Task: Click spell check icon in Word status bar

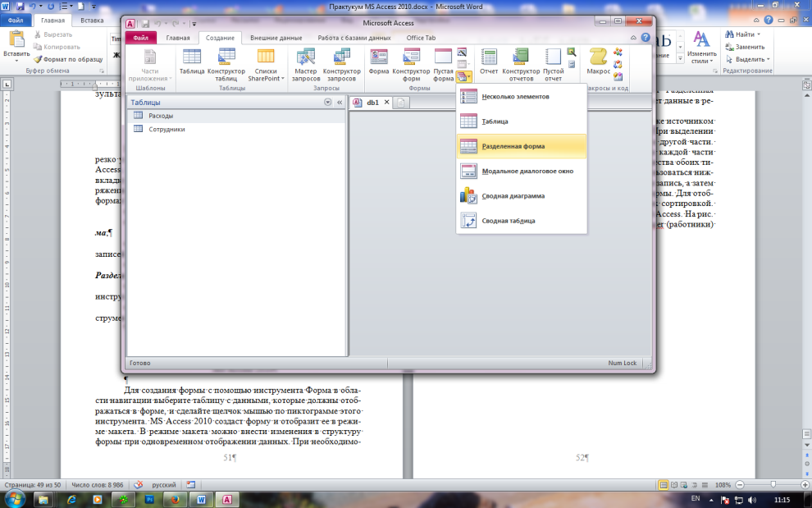Action: [x=139, y=485]
